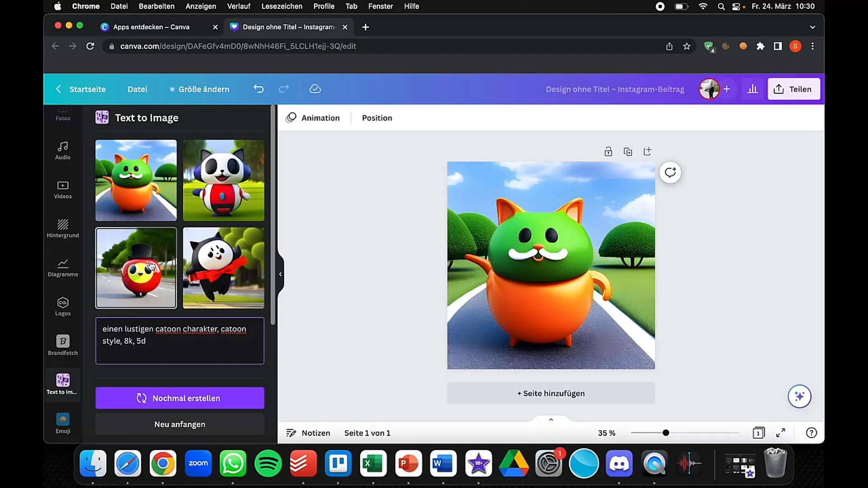868x488 pixels.
Task: Lock the page with padlock icon
Action: click(x=609, y=151)
